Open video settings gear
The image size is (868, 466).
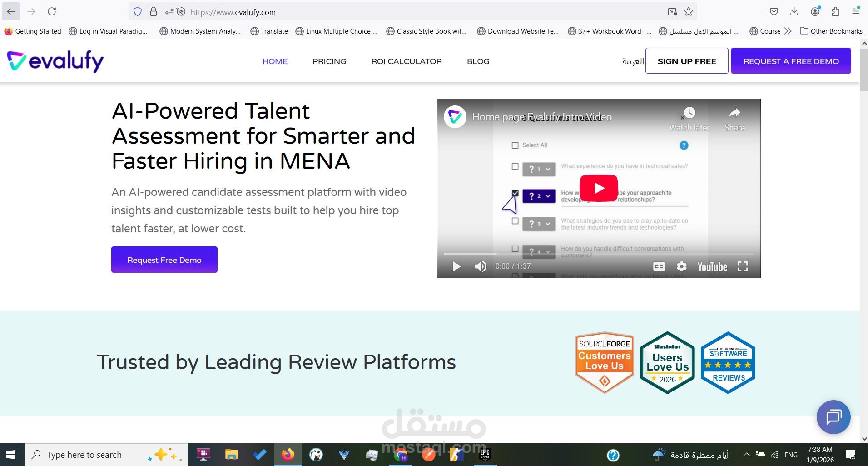coord(681,266)
